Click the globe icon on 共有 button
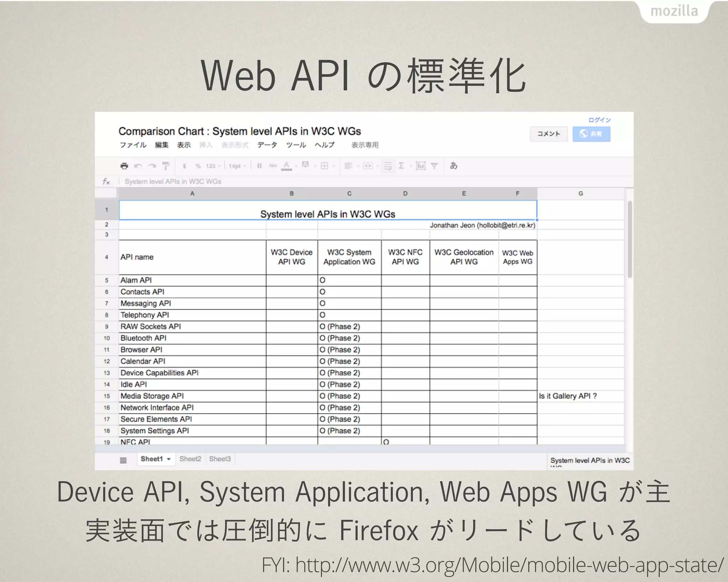 coord(583,134)
